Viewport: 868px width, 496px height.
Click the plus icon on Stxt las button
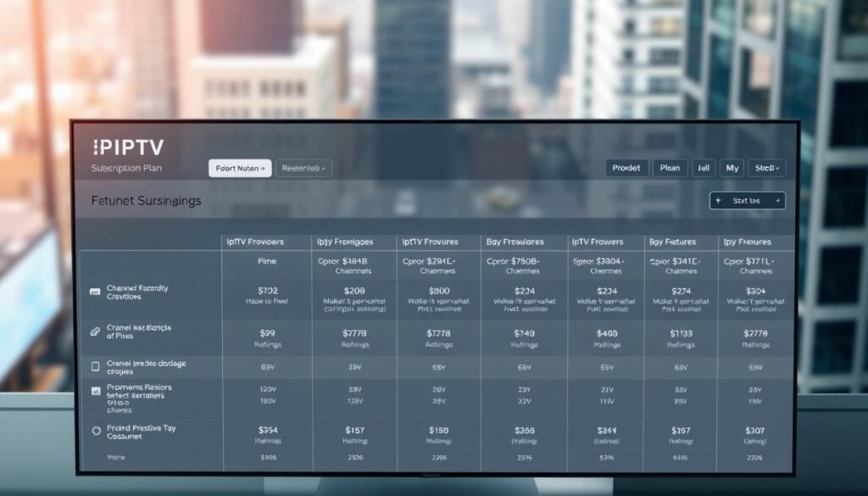point(719,201)
